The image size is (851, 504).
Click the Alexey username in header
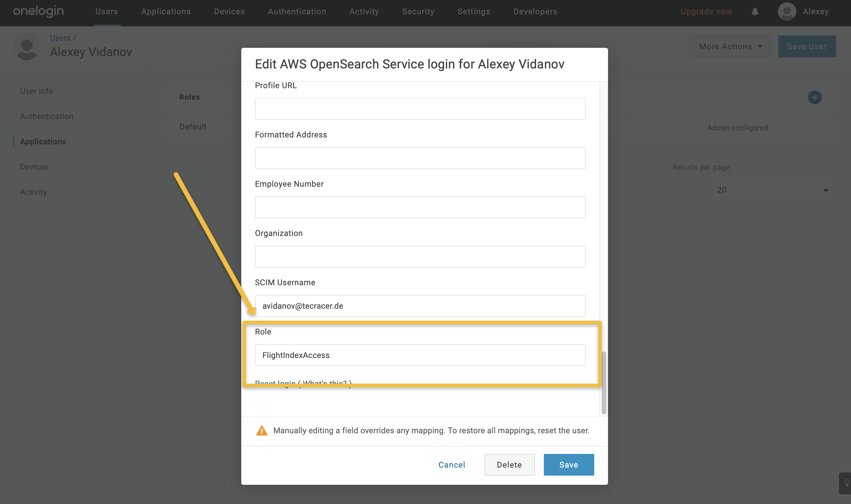816,11
